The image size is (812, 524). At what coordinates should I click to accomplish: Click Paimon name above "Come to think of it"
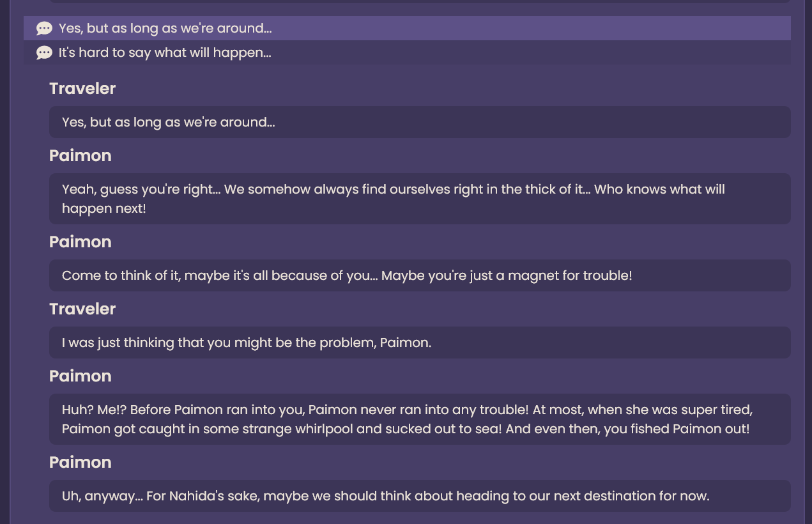pyautogui.click(x=80, y=242)
